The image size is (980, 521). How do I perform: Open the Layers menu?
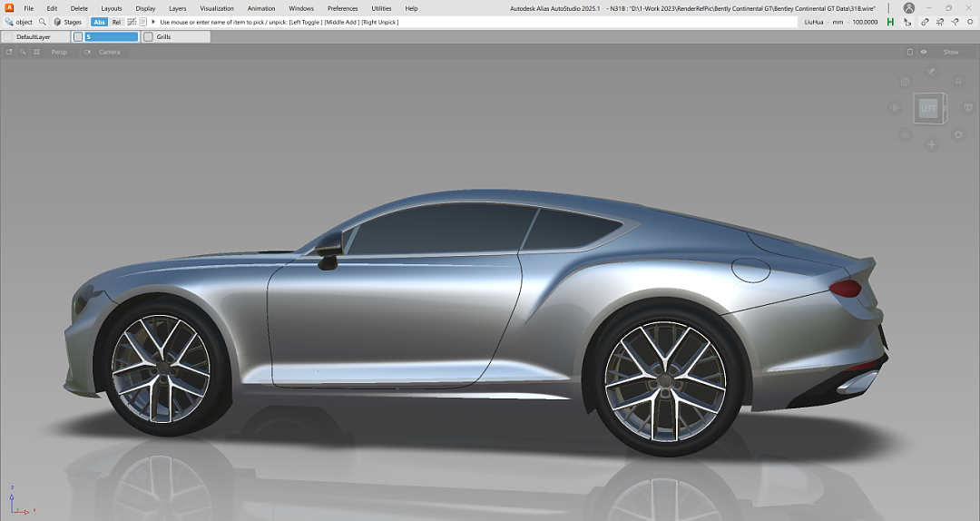pos(178,8)
